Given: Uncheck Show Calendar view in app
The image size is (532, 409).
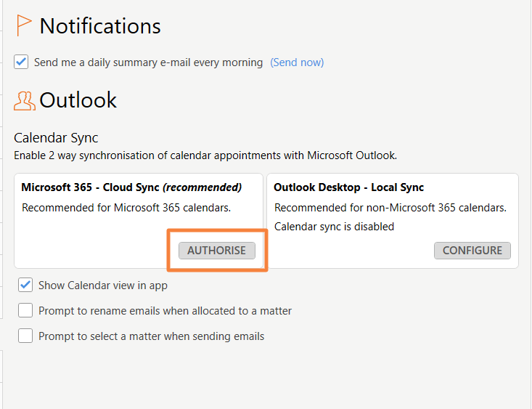Looking at the screenshot, I should [25, 285].
